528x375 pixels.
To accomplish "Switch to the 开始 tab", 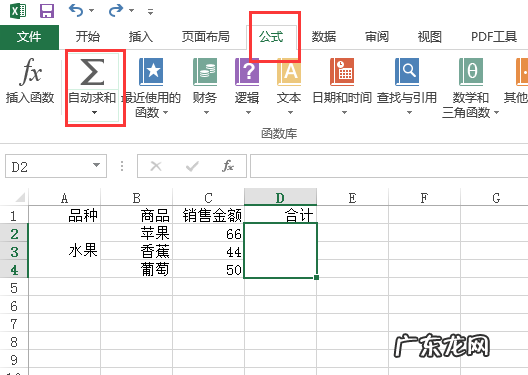I will click(x=88, y=37).
